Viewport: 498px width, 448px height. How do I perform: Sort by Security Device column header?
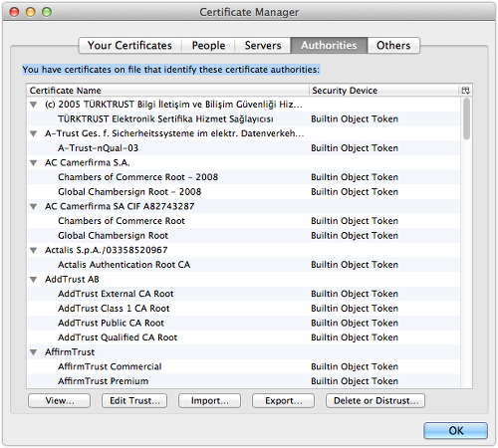[x=384, y=91]
